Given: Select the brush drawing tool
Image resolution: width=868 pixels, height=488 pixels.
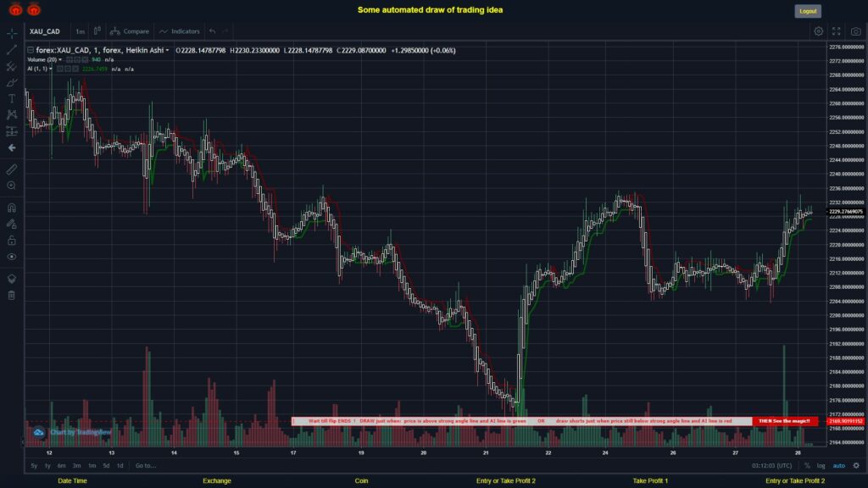Looking at the screenshot, I should pos(12,82).
